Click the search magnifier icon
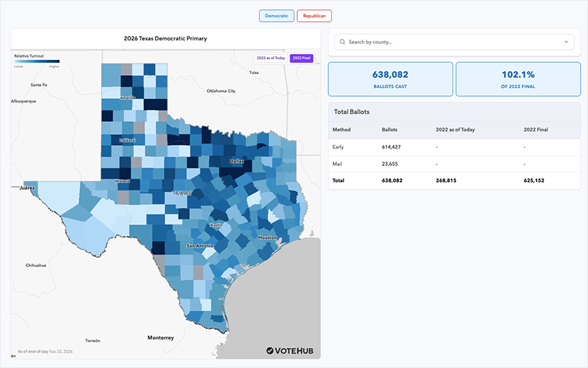This screenshot has height=368, width=588. click(x=343, y=42)
